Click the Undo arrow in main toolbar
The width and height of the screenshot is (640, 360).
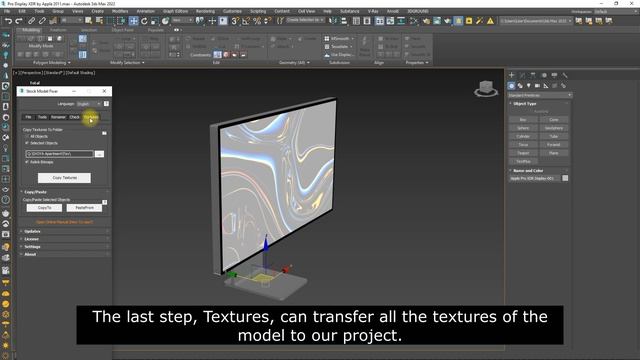8,21
